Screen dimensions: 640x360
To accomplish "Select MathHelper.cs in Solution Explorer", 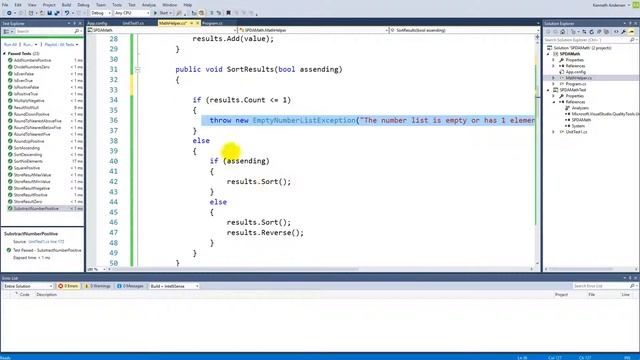I will (x=579, y=78).
